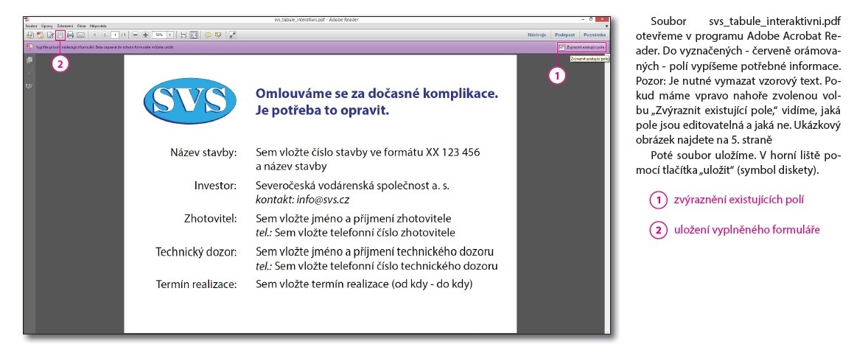Open the Soubor menu
This screenshot has width=868, height=361.
pyautogui.click(x=32, y=26)
